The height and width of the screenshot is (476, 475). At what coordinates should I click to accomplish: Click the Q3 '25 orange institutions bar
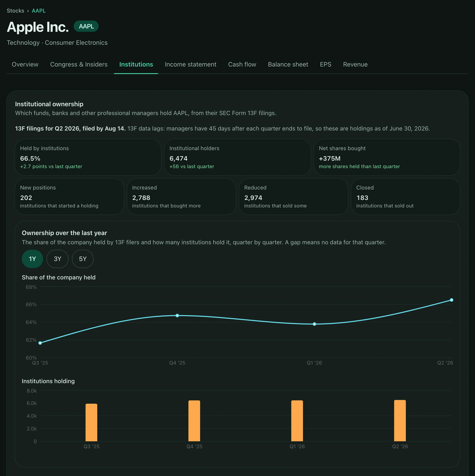click(x=91, y=422)
